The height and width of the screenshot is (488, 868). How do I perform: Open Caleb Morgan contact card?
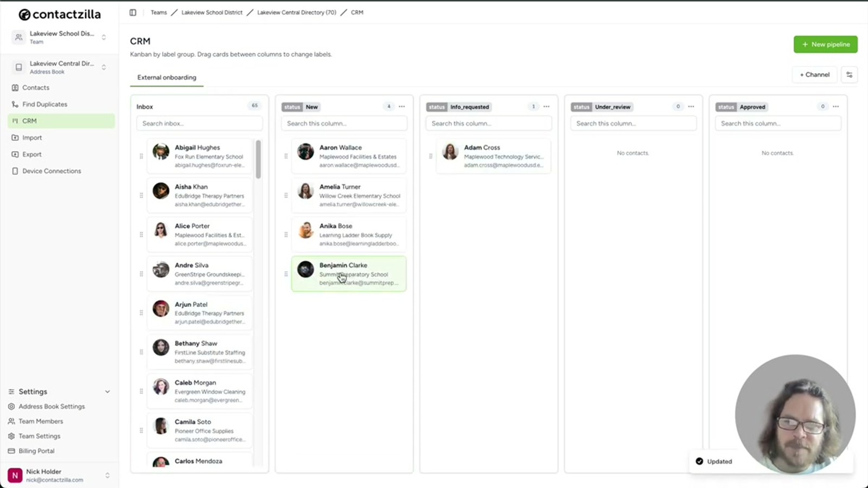pos(200,391)
